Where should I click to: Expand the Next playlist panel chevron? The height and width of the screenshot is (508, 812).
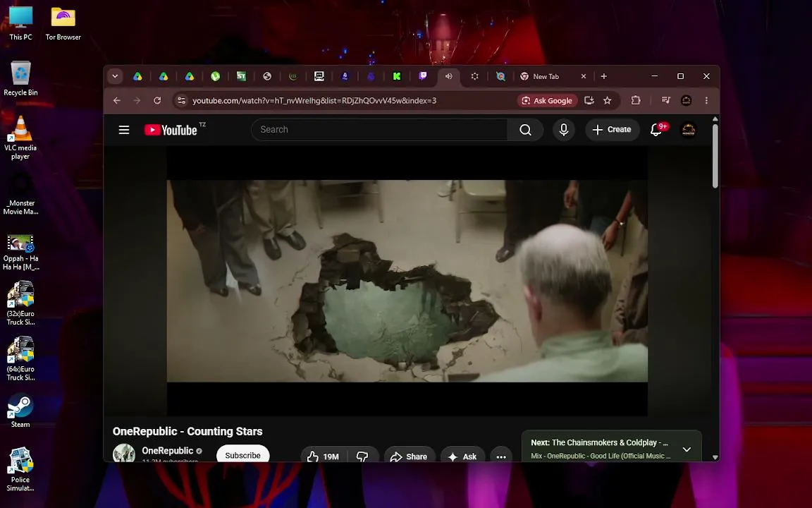687,449
